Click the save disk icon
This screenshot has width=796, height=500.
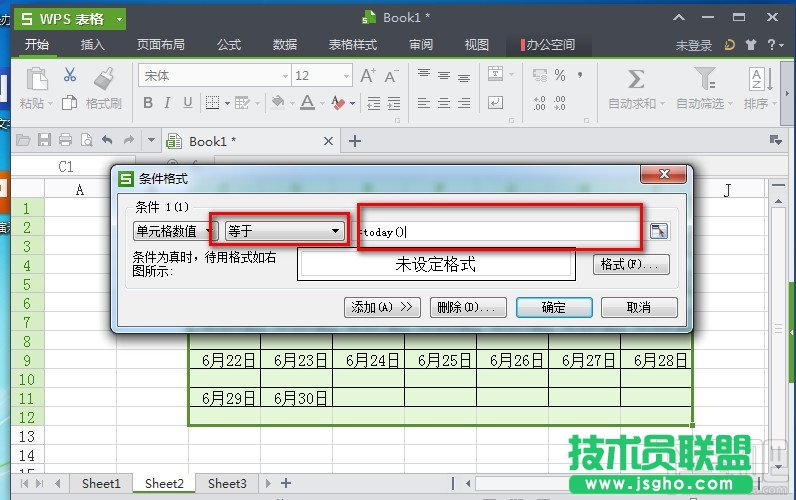point(44,140)
